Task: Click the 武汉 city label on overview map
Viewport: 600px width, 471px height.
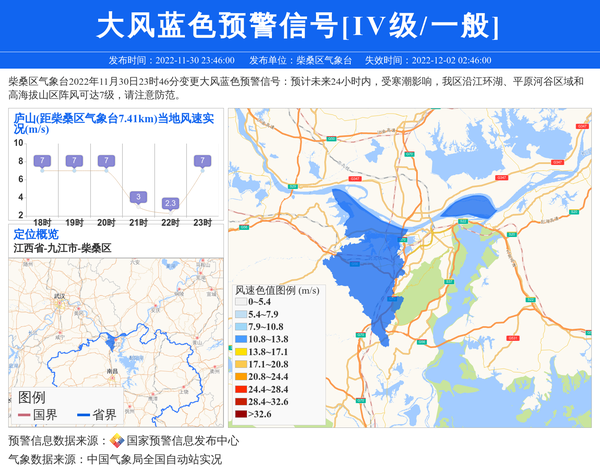Action: pyautogui.click(x=59, y=296)
